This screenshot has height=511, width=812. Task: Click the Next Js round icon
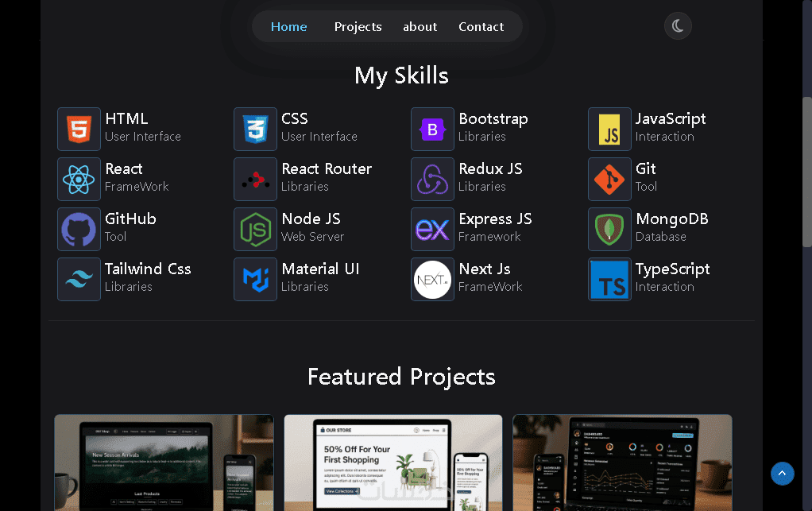click(432, 280)
